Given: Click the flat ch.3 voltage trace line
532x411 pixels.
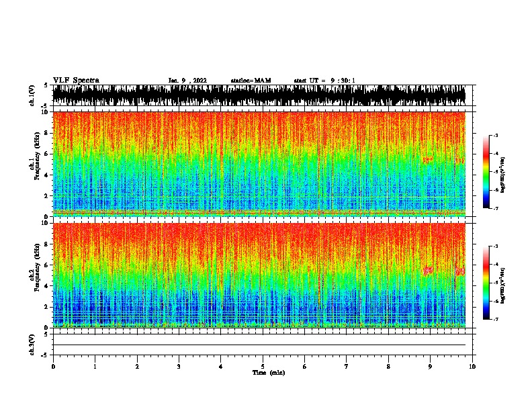Looking at the screenshot, I should [x=259, y=345].
